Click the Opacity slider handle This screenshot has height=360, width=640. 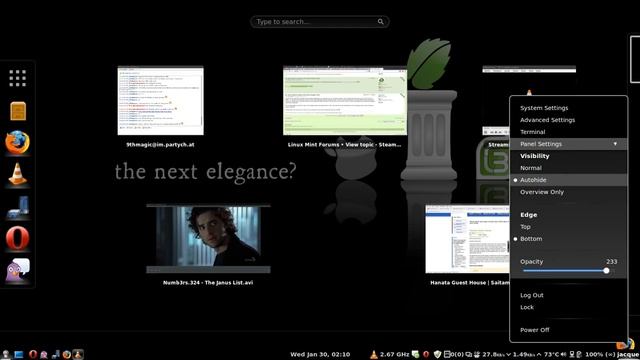point(606,271)
